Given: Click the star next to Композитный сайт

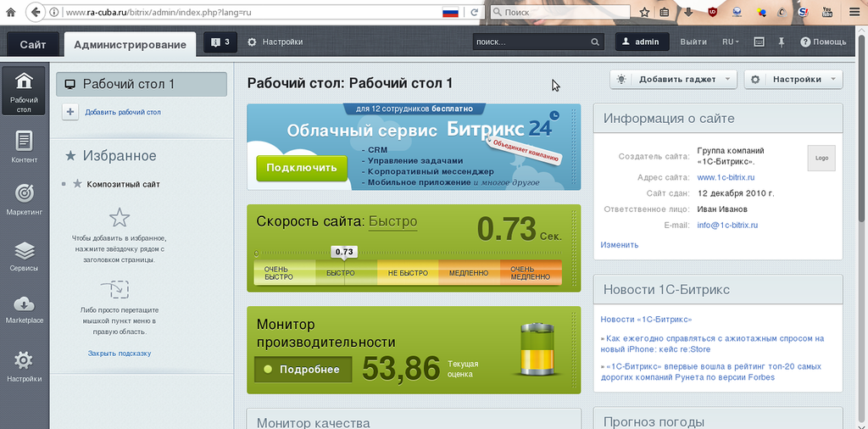Looking at the screenshot, I should [x=77, y=184].
